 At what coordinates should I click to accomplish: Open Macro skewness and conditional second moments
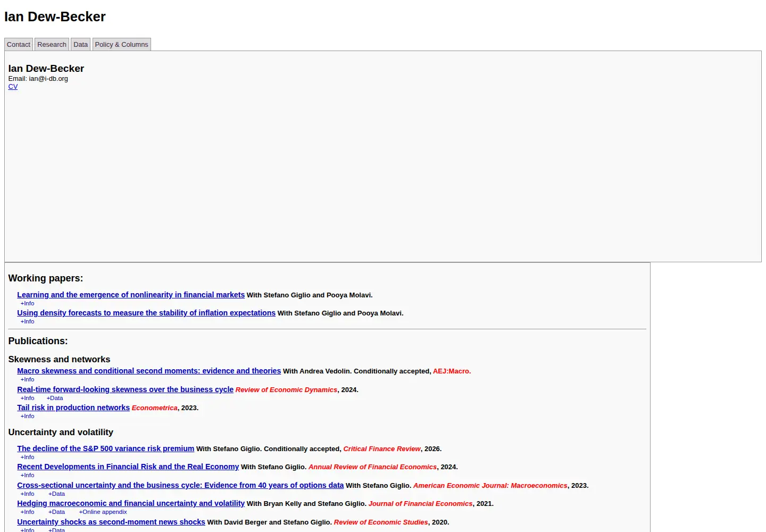149,371
